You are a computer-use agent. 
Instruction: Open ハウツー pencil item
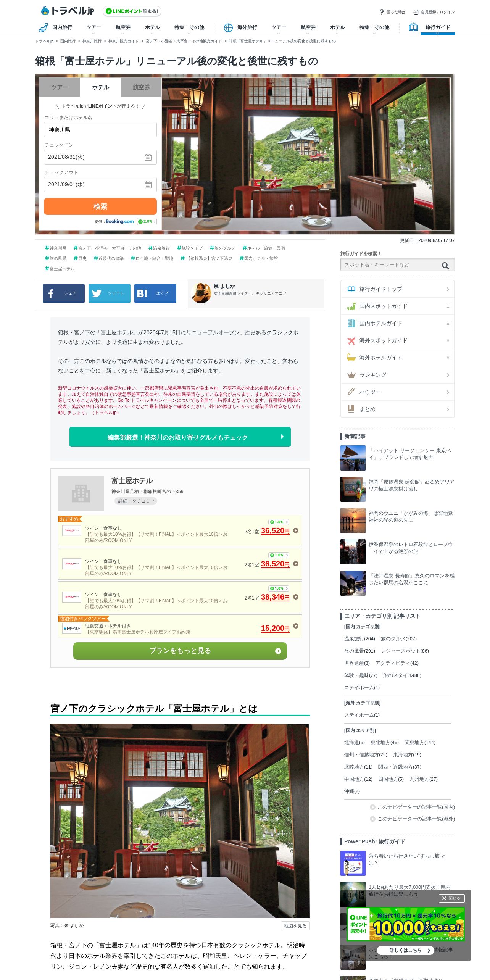(x=398, y=392)
